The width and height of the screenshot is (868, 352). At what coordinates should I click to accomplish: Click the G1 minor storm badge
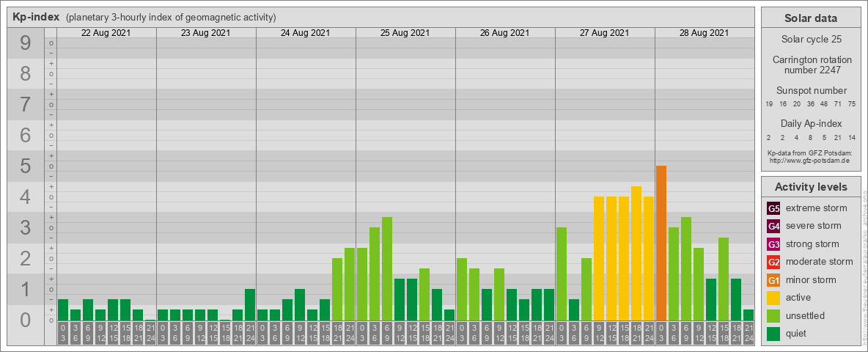click(773, 280)
